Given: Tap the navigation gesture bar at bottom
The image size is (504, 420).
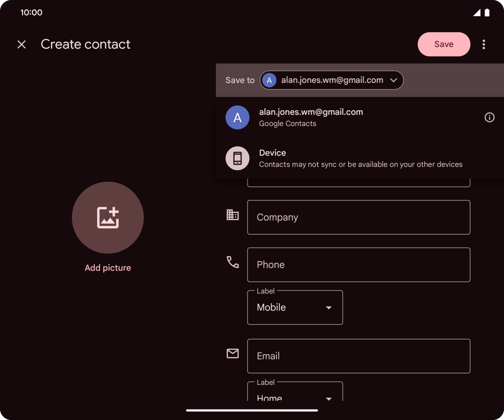Looking at the screenshot, I should [252, 410].
